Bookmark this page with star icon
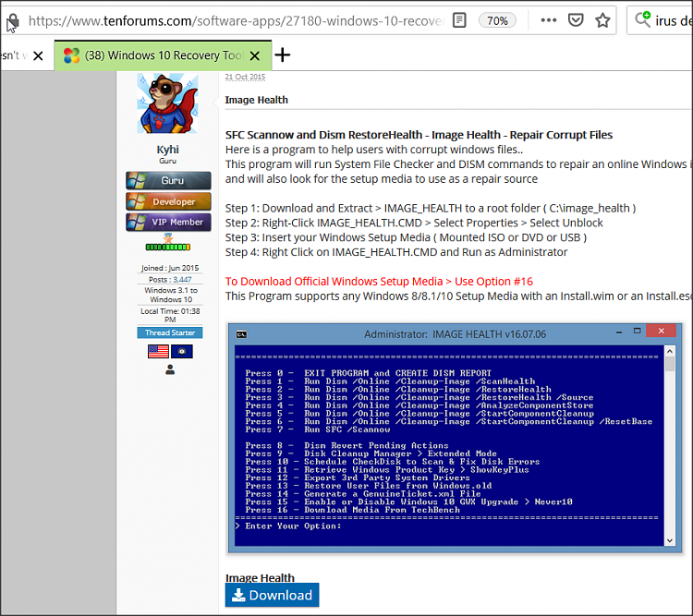 pyautogui.click(x=602, y=20)
